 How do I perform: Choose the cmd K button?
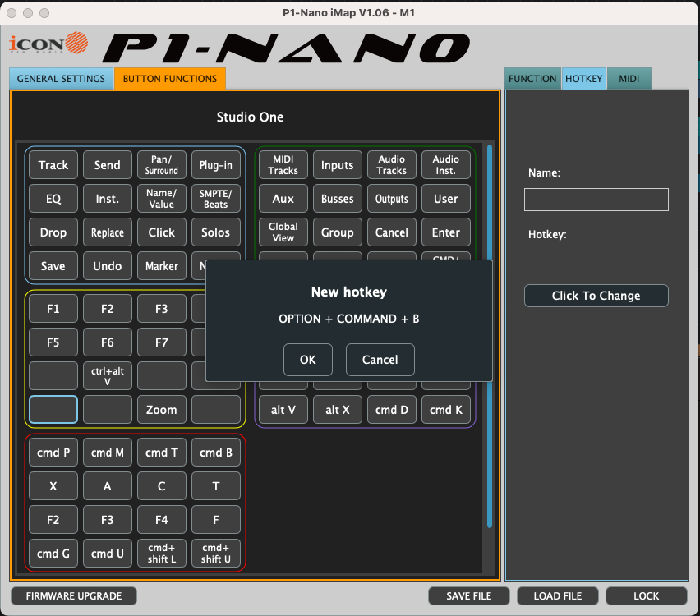(445, 410)
